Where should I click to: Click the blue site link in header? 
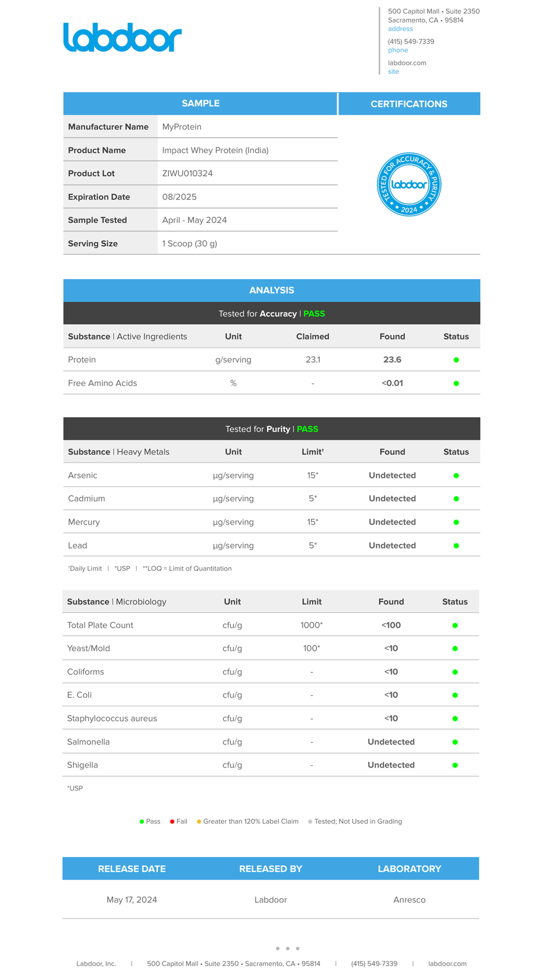[393, 72]
